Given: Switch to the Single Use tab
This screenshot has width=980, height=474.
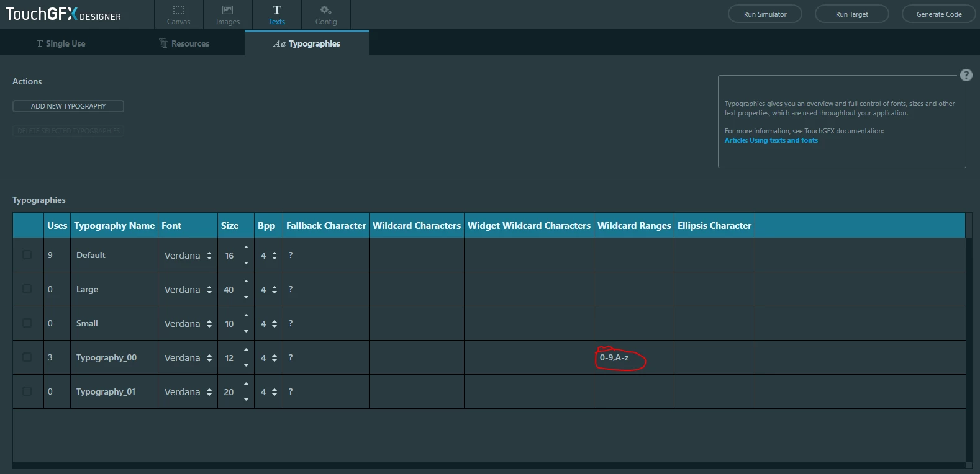Looking at the screenshot, I should click(61, 43).
